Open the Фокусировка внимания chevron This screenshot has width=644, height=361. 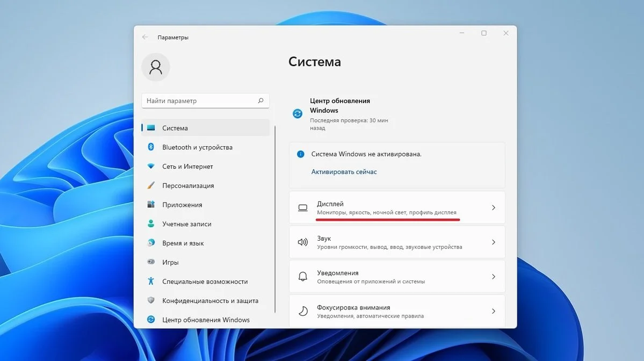[x=493, y=311]
